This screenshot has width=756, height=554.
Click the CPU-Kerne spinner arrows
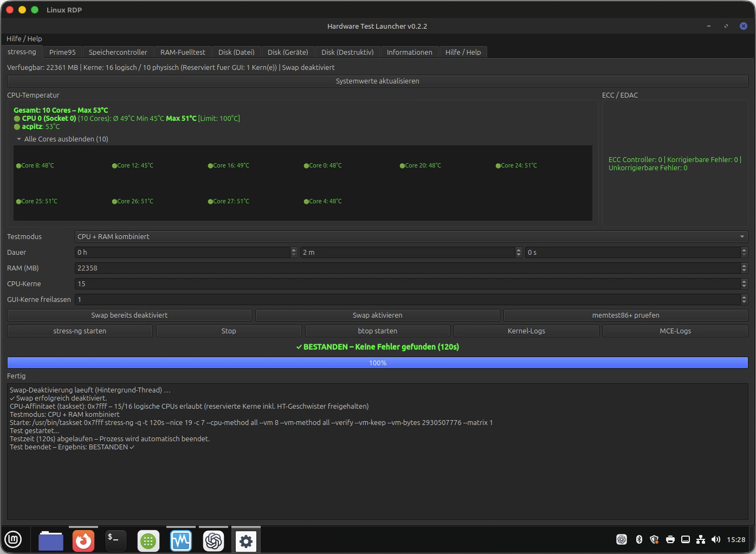click(x=744, y=284)
